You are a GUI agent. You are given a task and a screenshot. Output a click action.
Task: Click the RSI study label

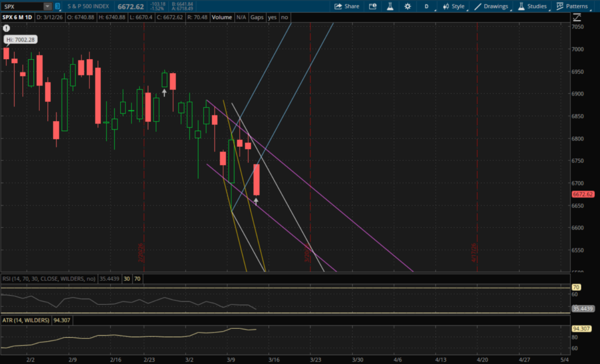pyautogui.click(x=47, y=279)
